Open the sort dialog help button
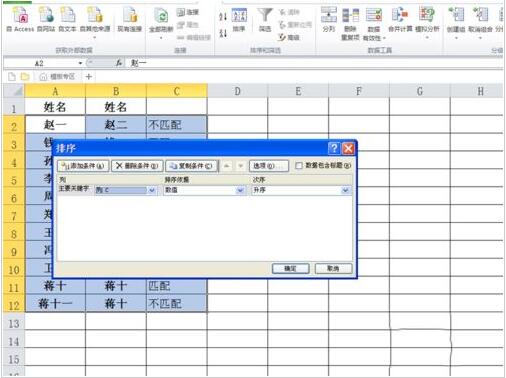Image resolution: width=506 pixels, height=378 pixels. click(334, 148)
